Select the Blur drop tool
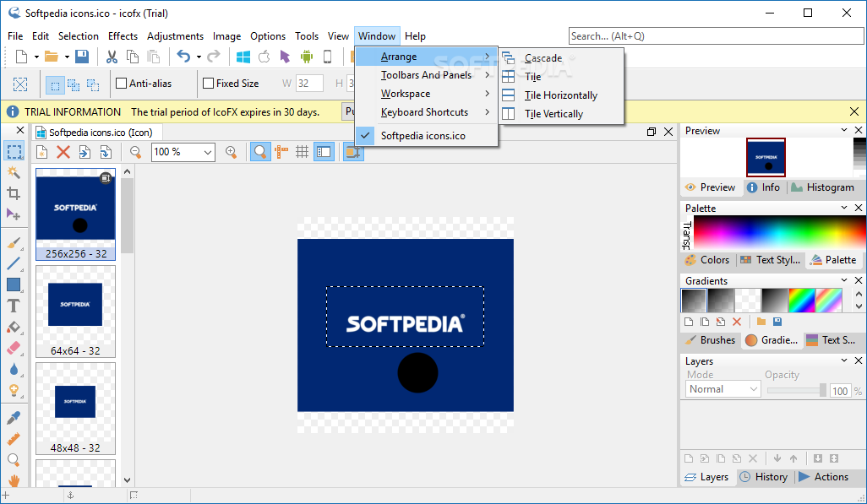 click(x=14, y=369)
